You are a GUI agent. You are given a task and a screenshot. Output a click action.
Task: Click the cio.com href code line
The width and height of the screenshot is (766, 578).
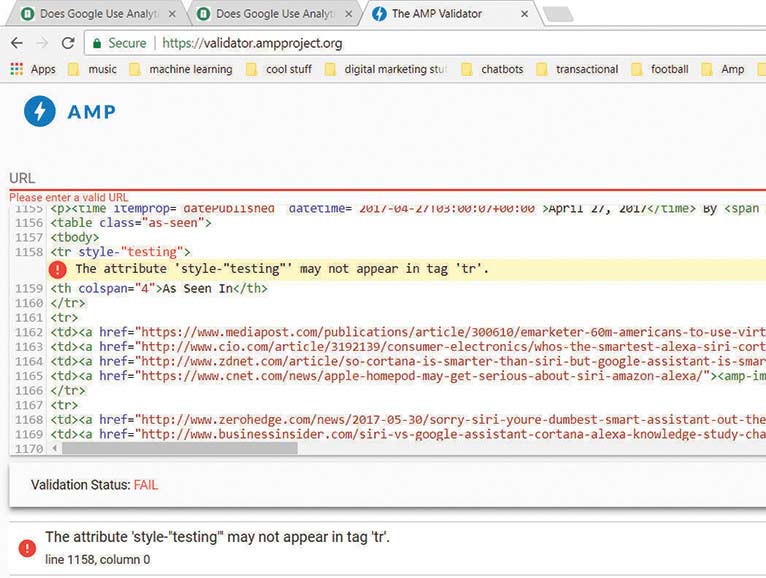(x=408, y=347)
